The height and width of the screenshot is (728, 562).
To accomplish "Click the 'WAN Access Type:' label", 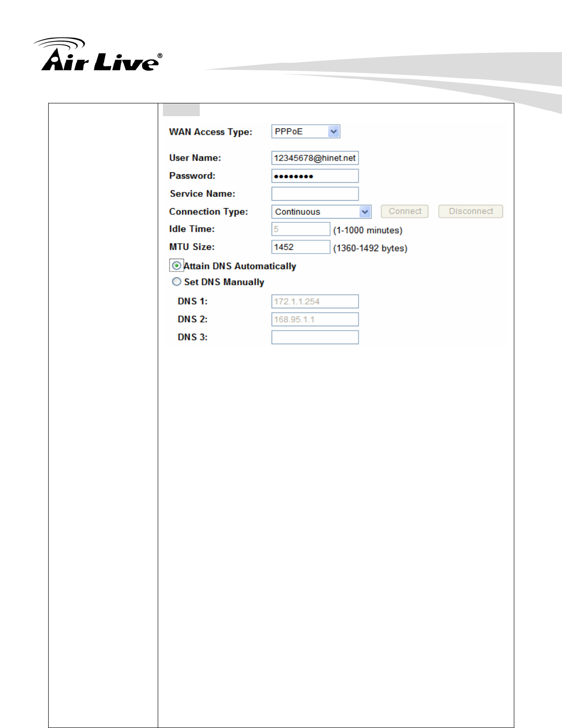I will coord(211,132).
